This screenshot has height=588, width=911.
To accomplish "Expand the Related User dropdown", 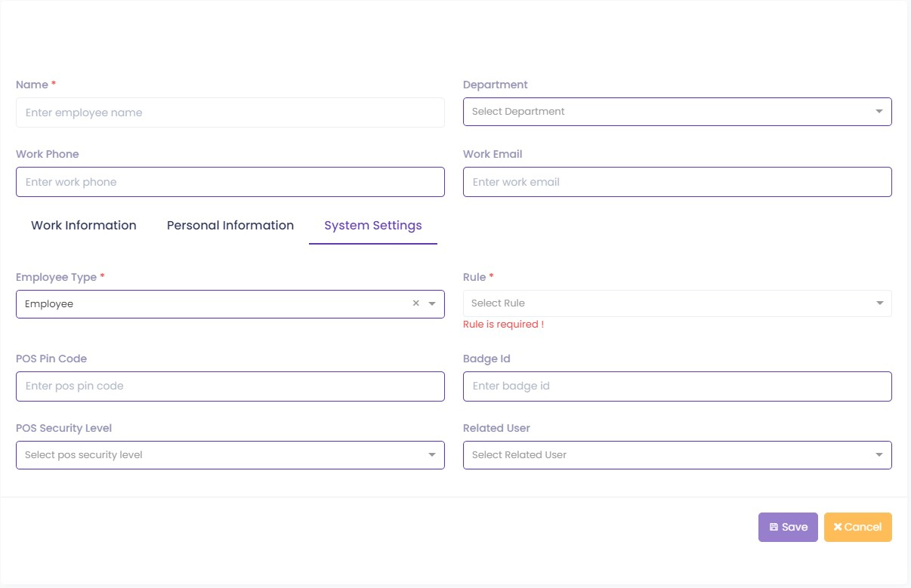I will 676,455.
